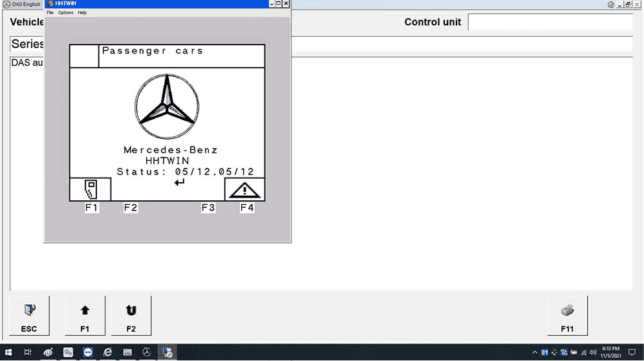Click the Mercedes-Benz star logo in HHTWIN

click(x=167, y=107)
